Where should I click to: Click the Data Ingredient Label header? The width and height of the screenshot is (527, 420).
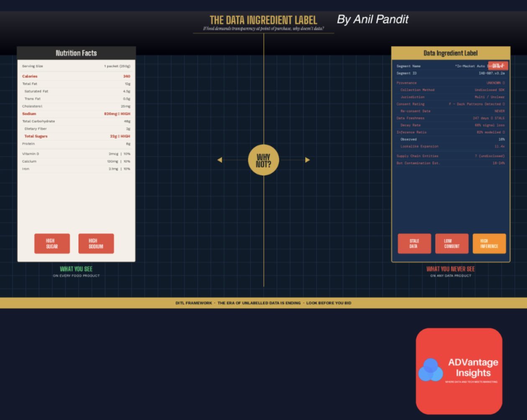[x=450, y=53]
